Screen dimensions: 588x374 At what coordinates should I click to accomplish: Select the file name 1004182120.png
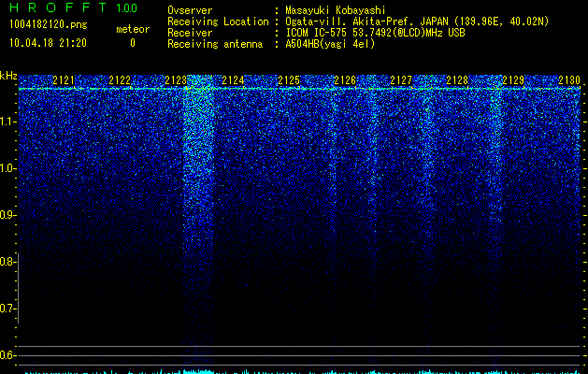tap(48, 25)
